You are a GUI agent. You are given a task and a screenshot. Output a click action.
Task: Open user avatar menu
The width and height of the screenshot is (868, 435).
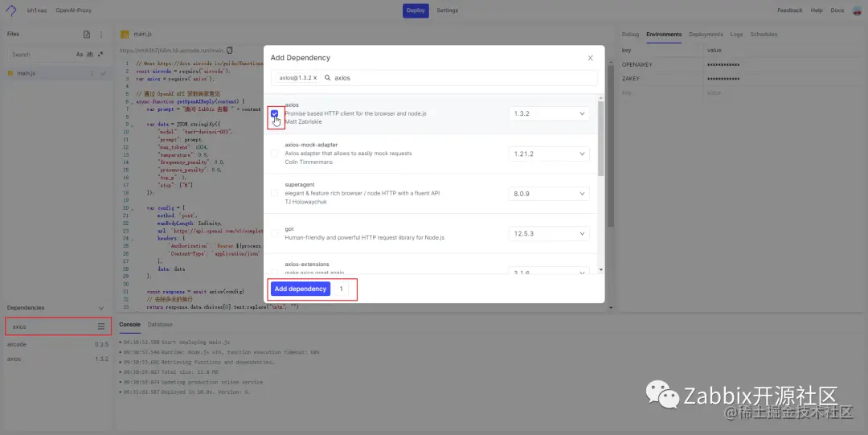coord(857,10)
